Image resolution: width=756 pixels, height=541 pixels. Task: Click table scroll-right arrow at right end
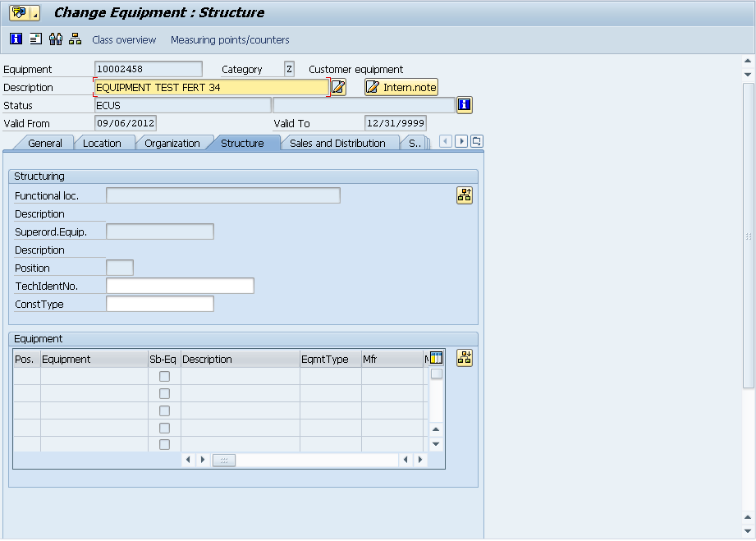pos(420,460)
